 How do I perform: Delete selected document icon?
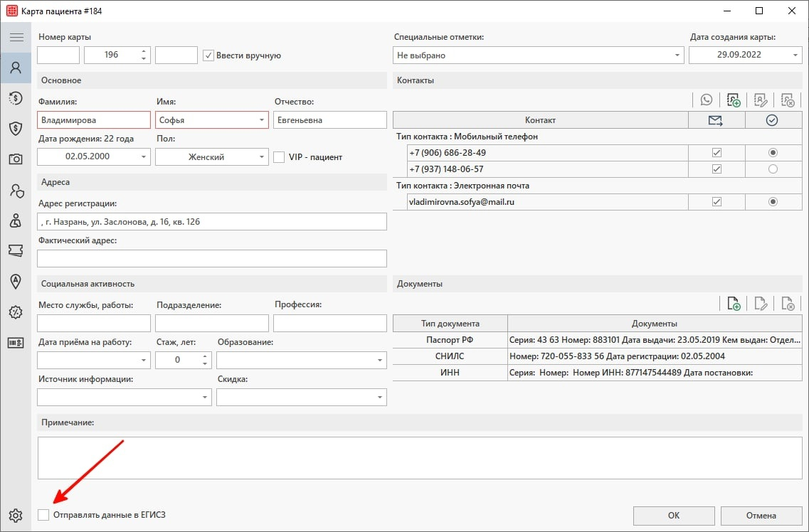tap(788, 304)
